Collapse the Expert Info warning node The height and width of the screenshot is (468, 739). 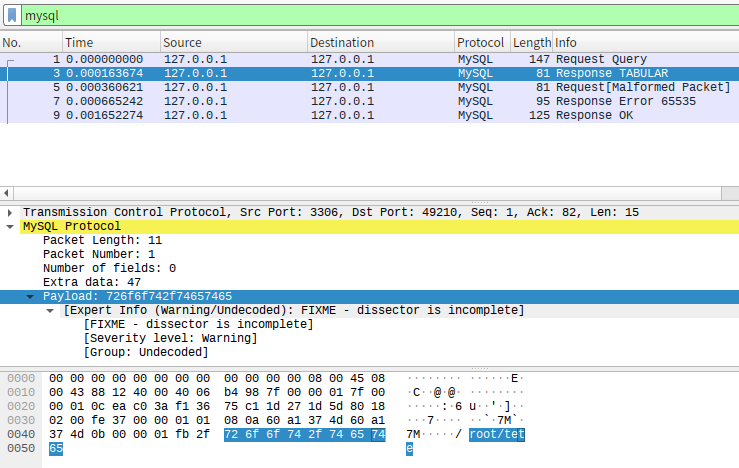point(51,311)
